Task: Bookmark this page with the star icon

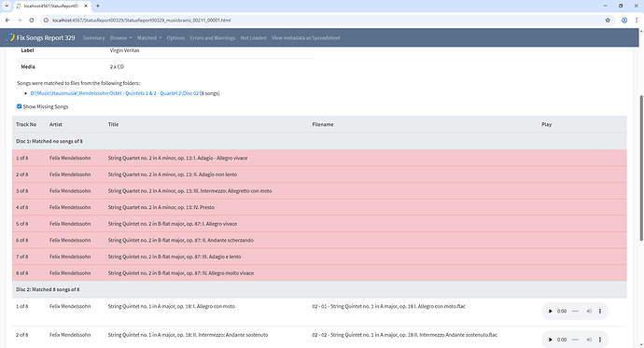Action: pyautogui.click(x=608, y=21)
